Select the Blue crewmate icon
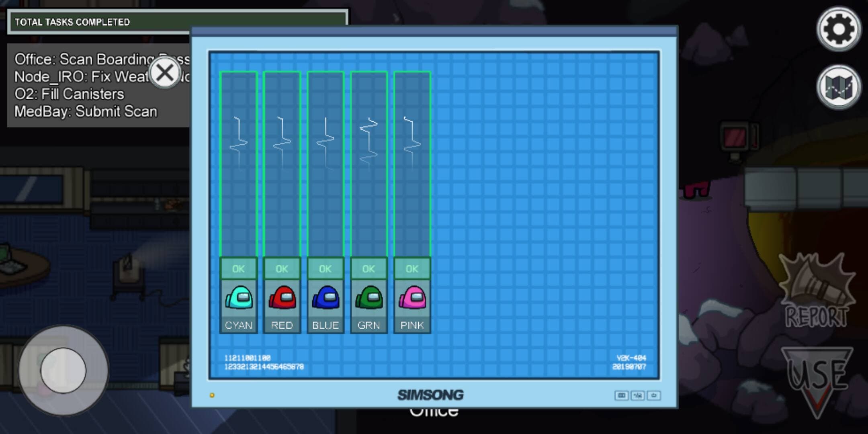The image size is (868, 434). (x=325, y=298)
